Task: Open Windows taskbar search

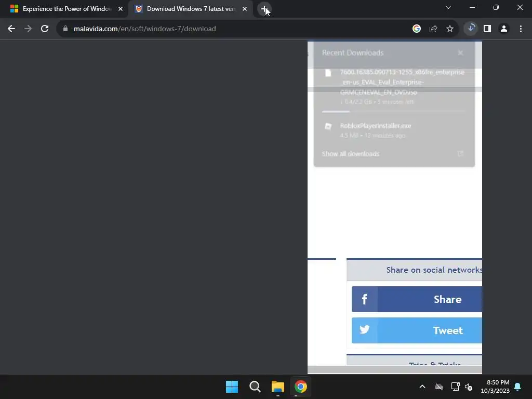Action: [255, 387]
